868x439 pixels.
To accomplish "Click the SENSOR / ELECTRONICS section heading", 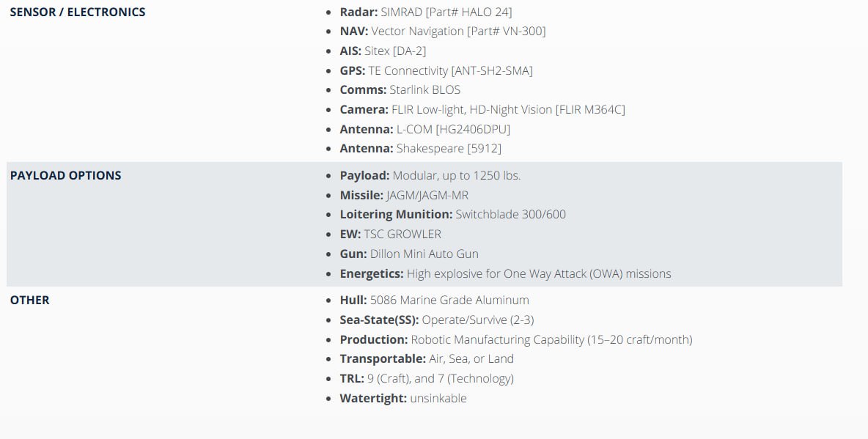I will pyautogui.click(x=78, y=12).
